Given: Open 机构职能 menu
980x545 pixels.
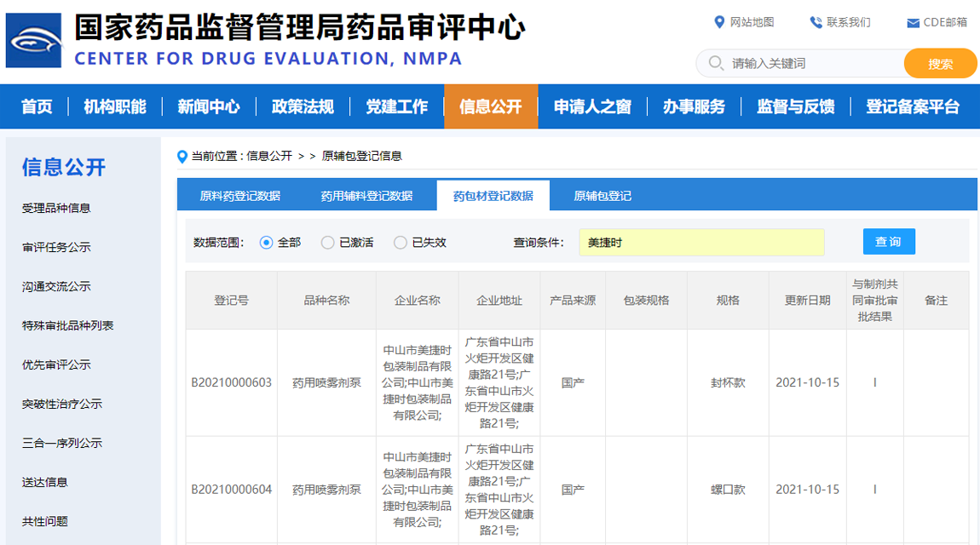Looking at the screenshot, I should tap(115, 106).
